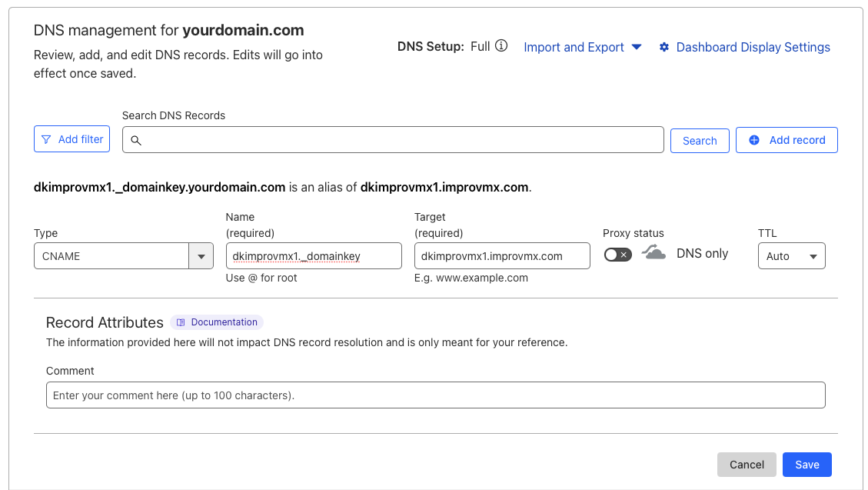Open the Import and Export dropdown

click(582, 47)
